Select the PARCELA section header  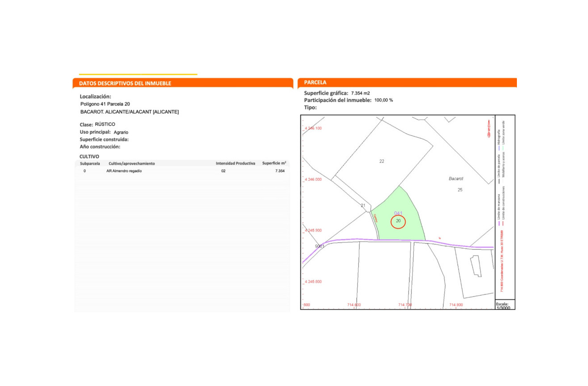tap(315, 83)
